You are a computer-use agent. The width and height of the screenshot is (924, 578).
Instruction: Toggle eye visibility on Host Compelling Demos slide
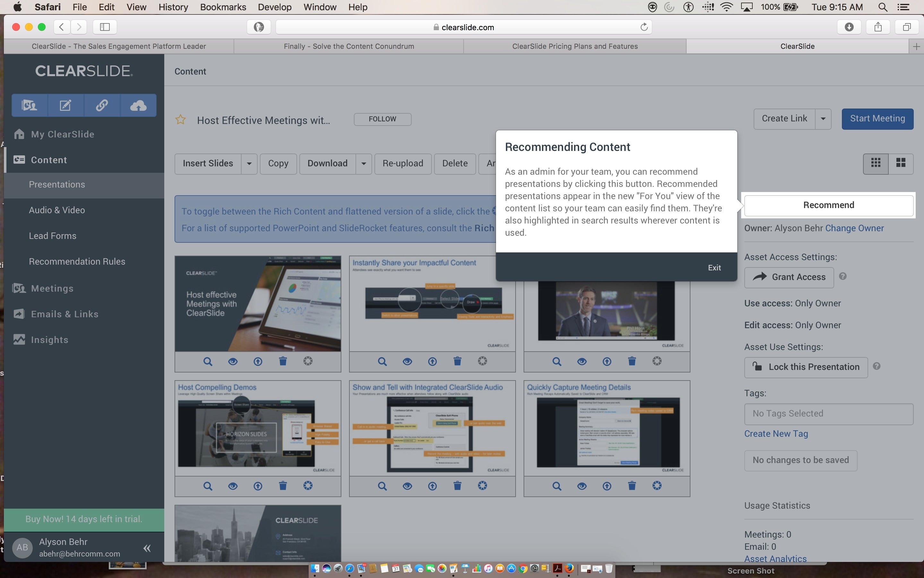click(x=233, y=486)
